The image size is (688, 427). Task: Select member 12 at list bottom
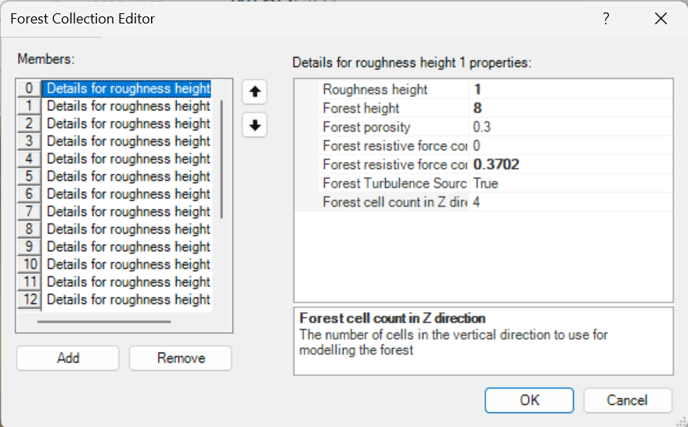point(128,299)
